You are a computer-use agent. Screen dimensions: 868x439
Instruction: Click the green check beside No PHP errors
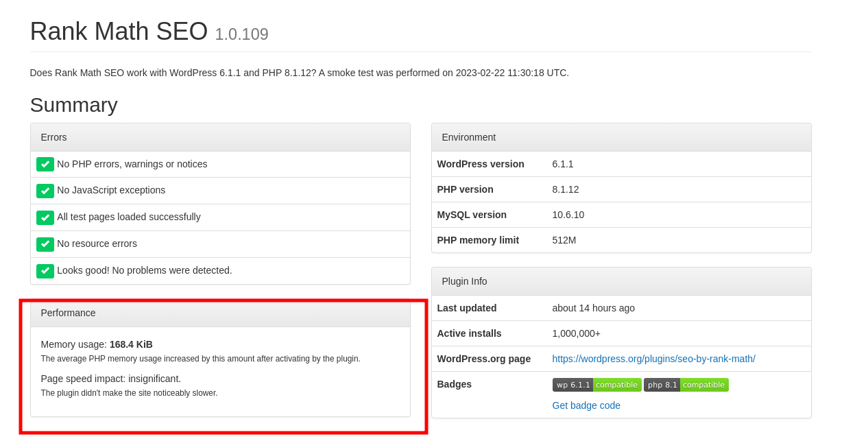(45, 165)
